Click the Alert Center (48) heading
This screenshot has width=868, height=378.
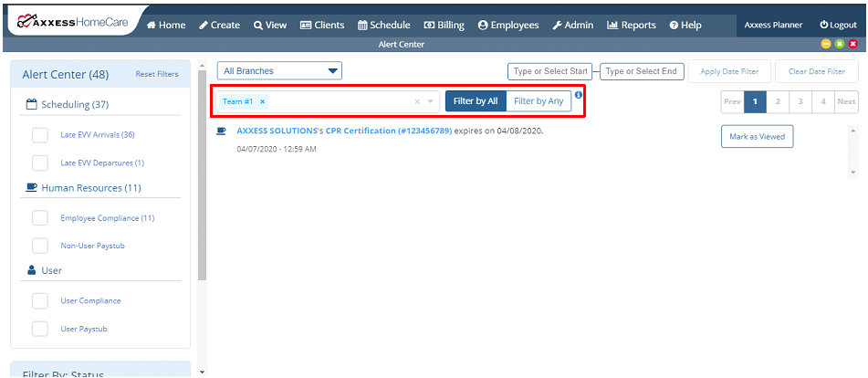(x=66, y=75)
